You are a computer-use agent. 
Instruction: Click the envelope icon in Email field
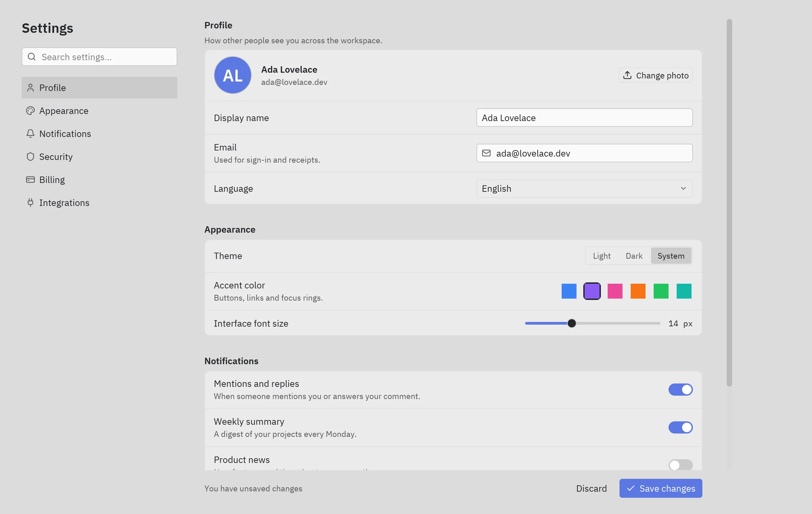point(486,153)
